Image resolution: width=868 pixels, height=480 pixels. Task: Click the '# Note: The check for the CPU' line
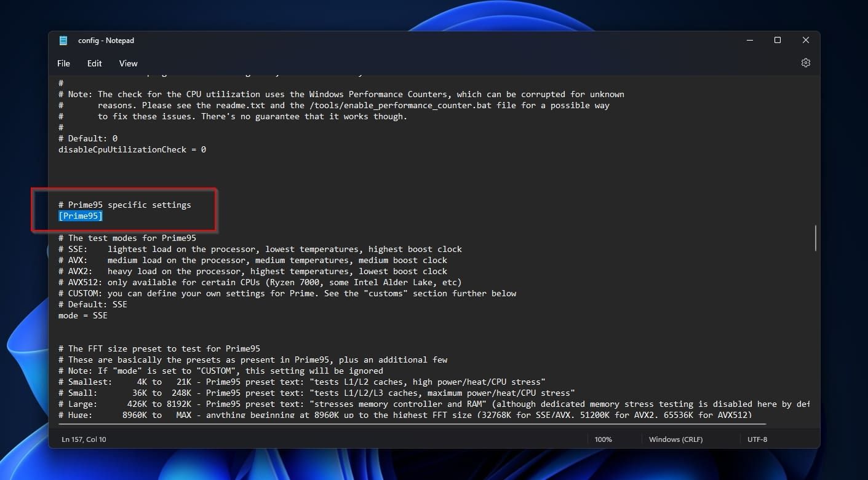click(341, 94)
